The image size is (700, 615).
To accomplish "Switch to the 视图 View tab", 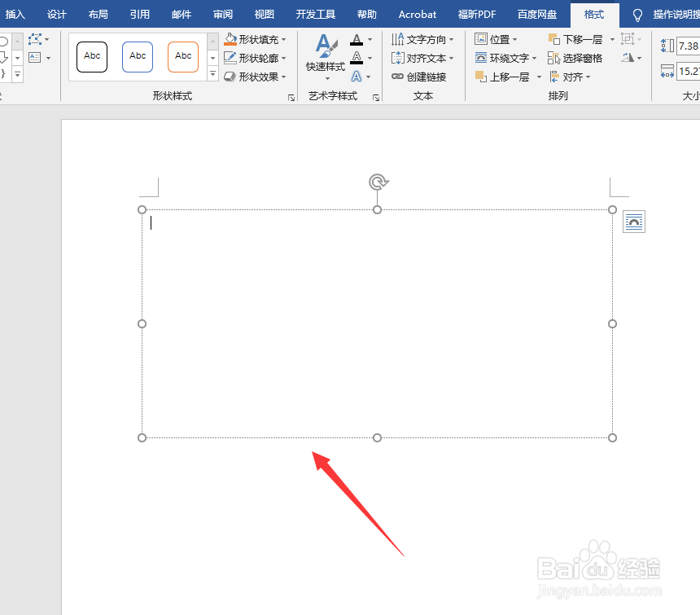I will 265,15.
